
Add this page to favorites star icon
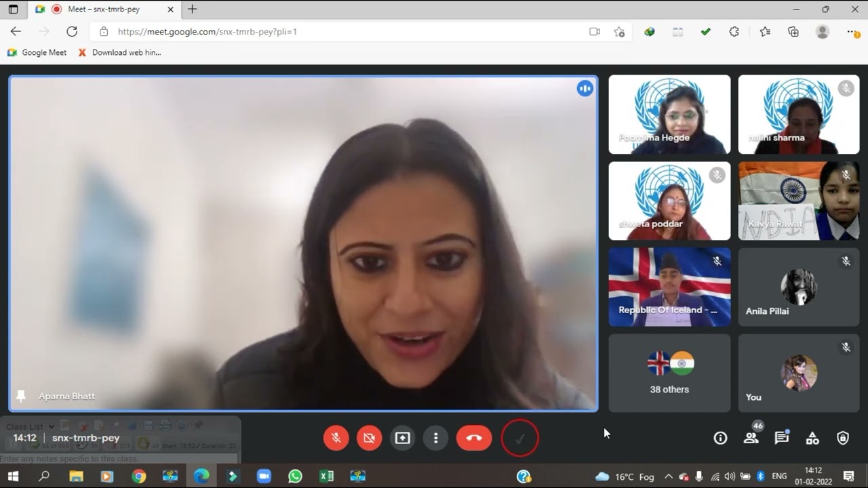click(x=619, y=31)
